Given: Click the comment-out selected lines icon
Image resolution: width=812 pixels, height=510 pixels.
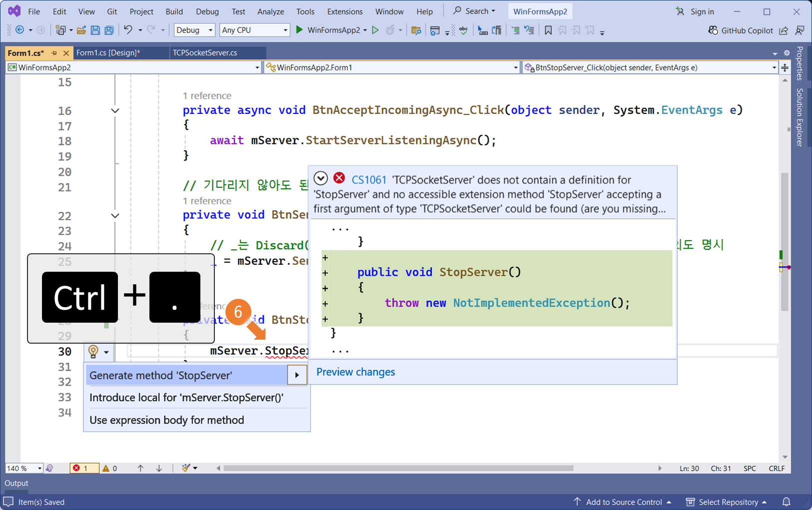Looking at the screenshot, I should tap(516, 30).
